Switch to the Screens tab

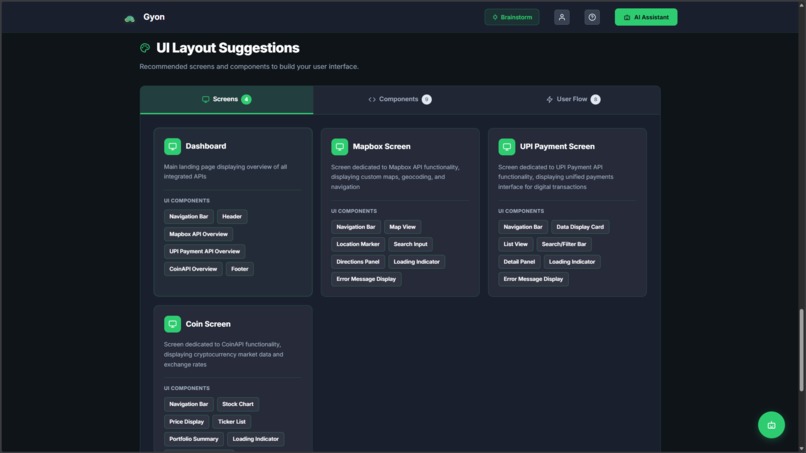(226, 100)
